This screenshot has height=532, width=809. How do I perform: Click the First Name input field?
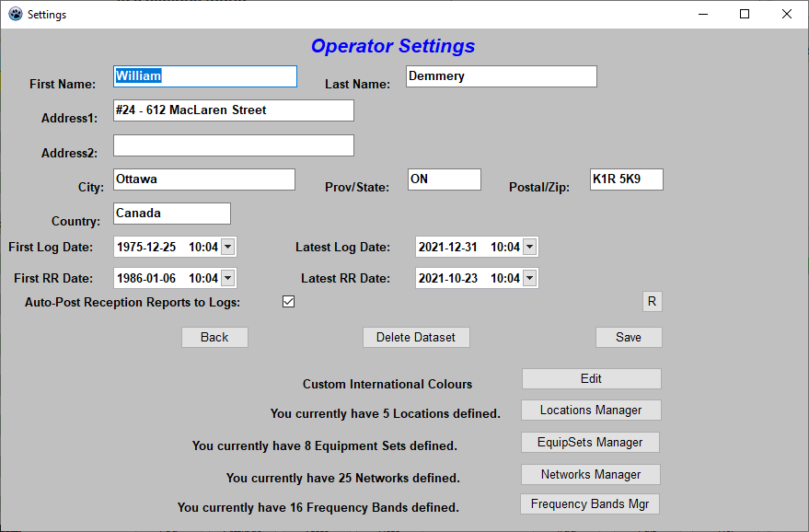tap(204, 76)
